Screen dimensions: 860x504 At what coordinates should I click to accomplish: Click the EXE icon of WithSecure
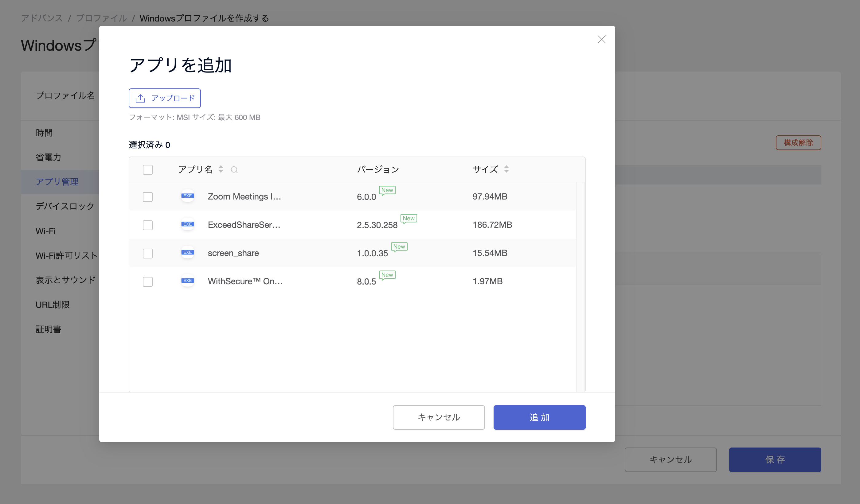pyautogui.click(x=187, y=281)
